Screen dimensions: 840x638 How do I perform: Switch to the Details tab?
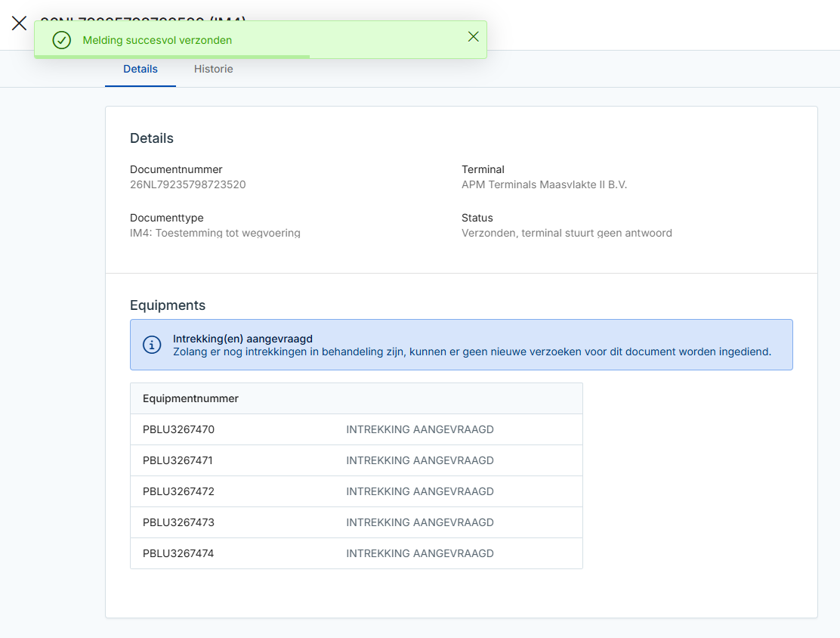click(141, 69)
